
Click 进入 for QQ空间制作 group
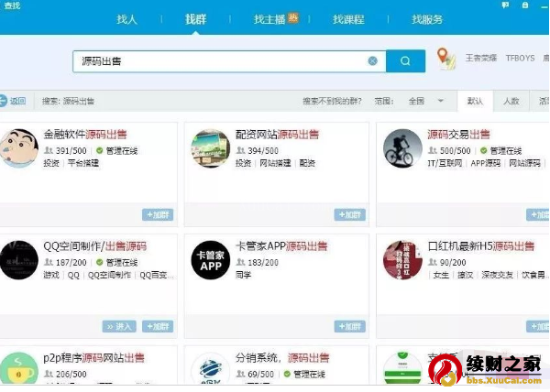point(118,326)
